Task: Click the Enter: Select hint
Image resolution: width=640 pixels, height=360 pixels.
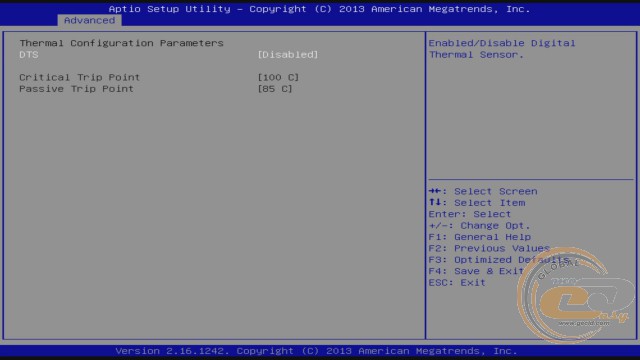Action: click(x=470, y=214)
